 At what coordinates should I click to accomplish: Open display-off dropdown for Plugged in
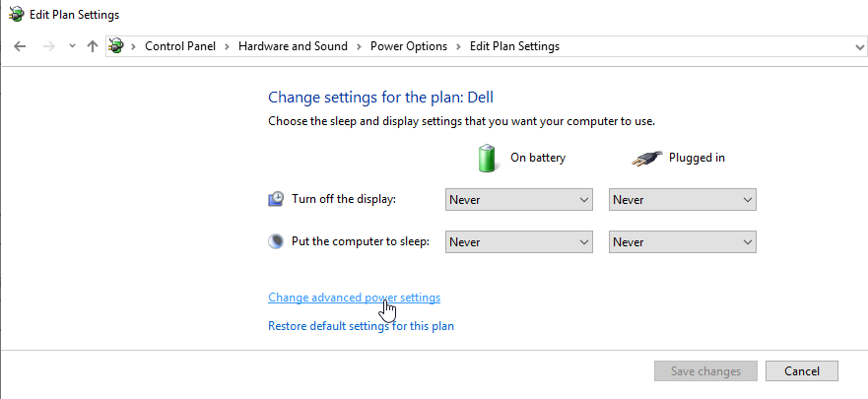point(682,200)
